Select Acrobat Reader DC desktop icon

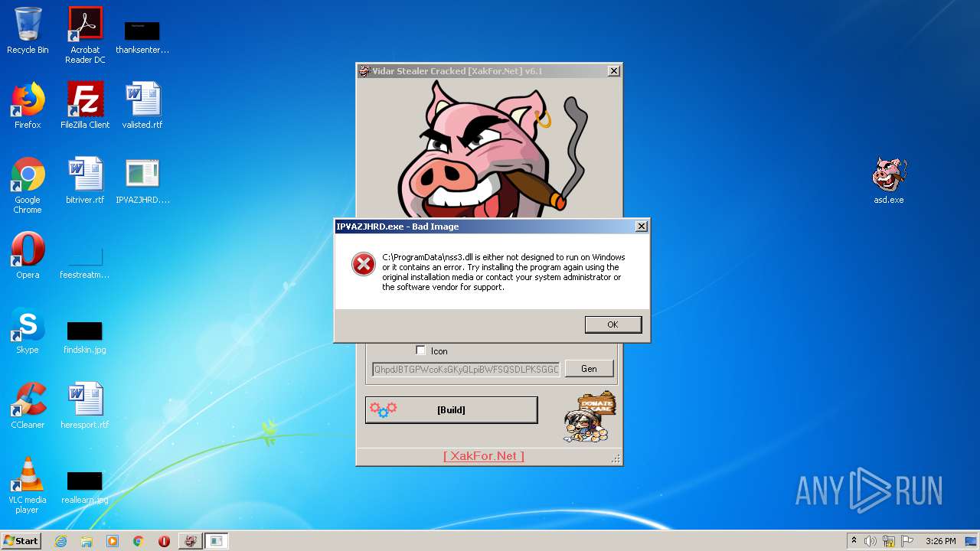85,35
